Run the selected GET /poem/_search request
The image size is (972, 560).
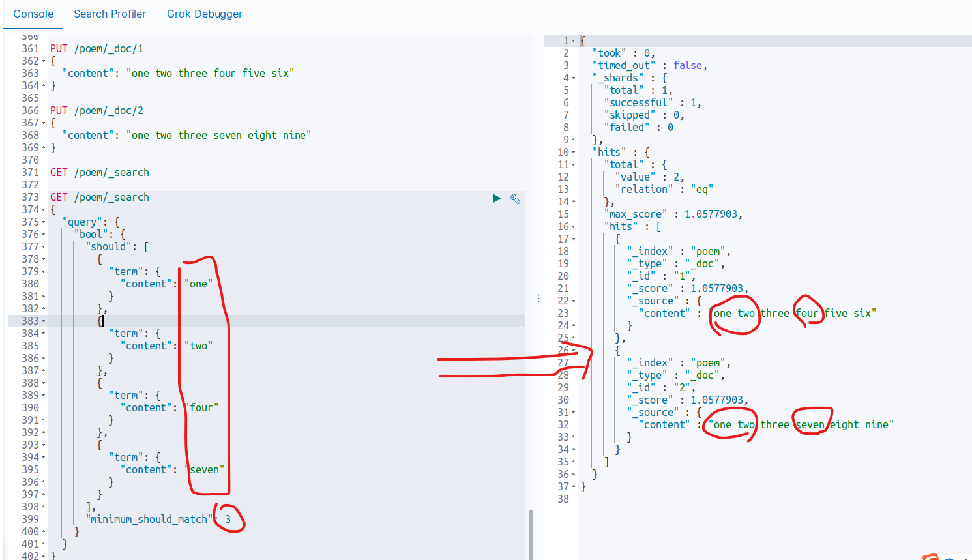[x=496, y=198]
